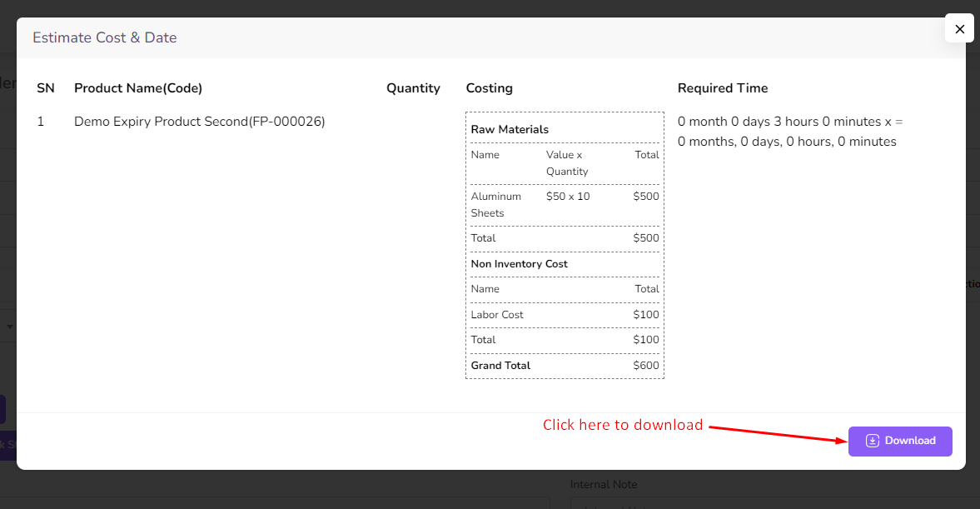
Task: Click the Product Name(Code) column header
Action: (138, 88)
